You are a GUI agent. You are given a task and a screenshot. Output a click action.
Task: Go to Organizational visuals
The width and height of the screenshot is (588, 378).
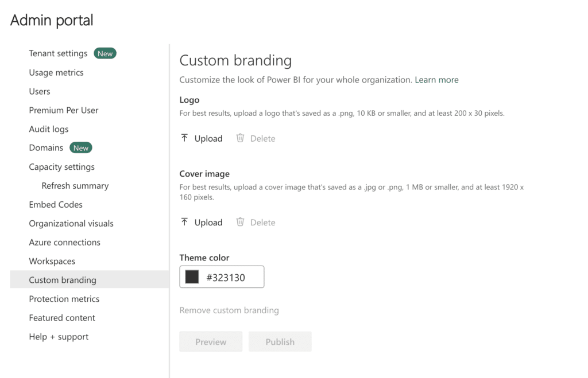tap(71, 224)
